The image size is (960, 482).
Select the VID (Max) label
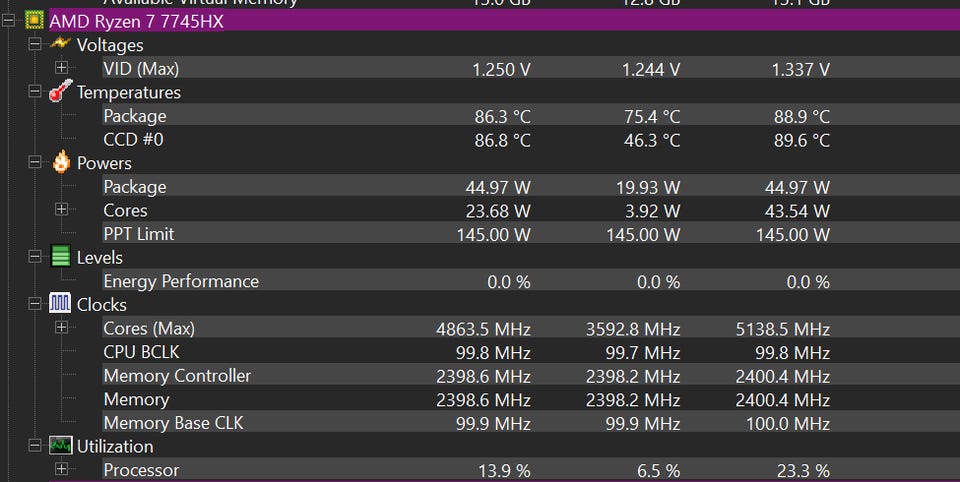[141, 69]
